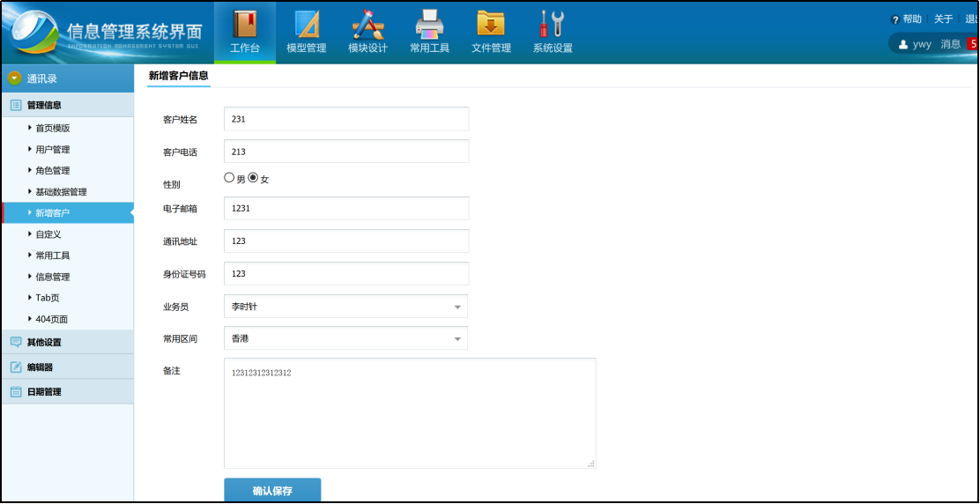
Task: Click the 新增客户信息 tab heading
Action: (179, 76)
